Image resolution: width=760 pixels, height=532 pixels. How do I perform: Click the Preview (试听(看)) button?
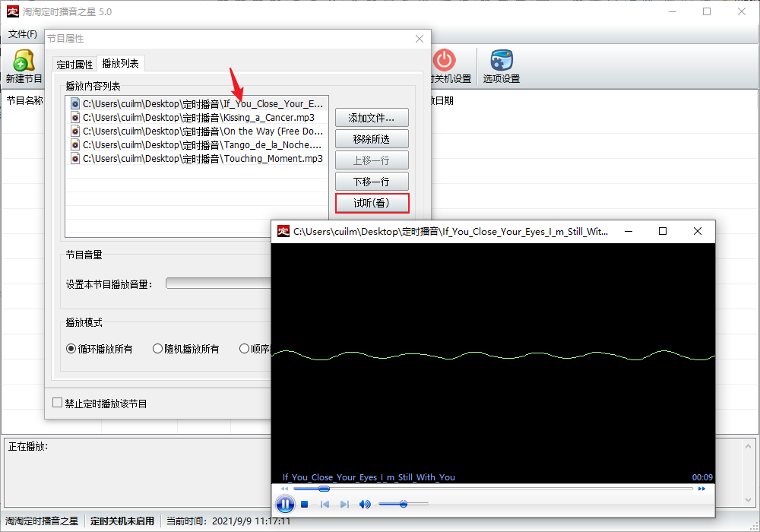point(372,203)
